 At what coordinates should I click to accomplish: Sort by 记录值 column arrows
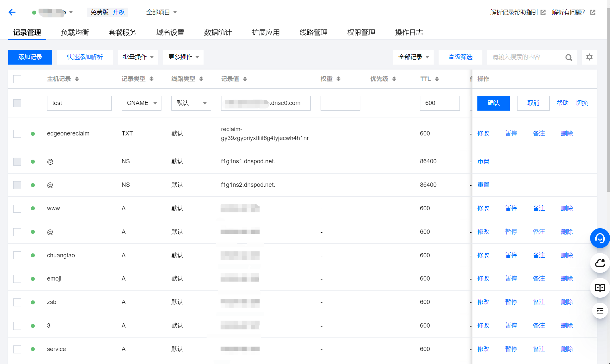[245, 79]
